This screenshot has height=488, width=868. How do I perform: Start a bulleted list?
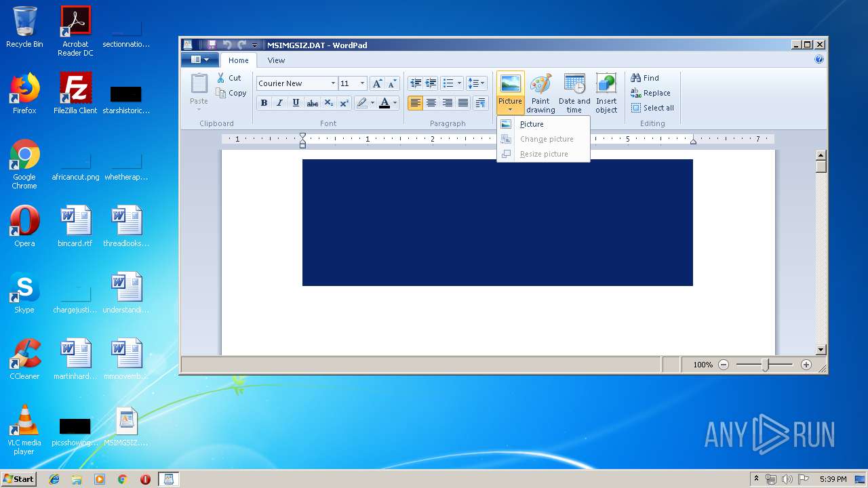(x=448, y=83)
